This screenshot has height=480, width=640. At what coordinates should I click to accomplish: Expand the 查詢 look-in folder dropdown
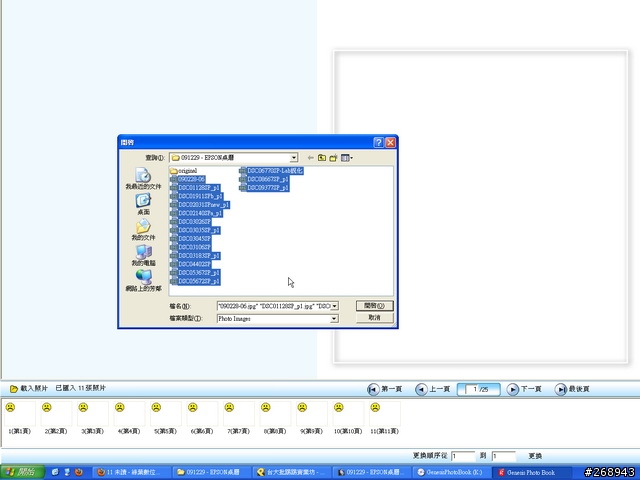coord(293,158)
